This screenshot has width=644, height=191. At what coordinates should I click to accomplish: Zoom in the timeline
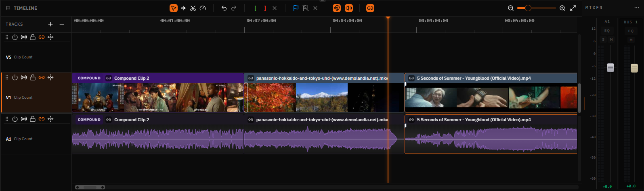point(562,8)
